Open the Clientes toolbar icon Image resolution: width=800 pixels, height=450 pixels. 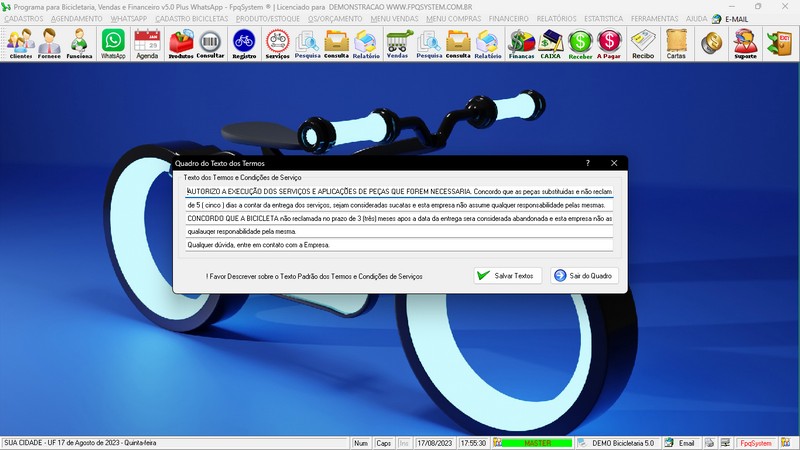(20, 43)
